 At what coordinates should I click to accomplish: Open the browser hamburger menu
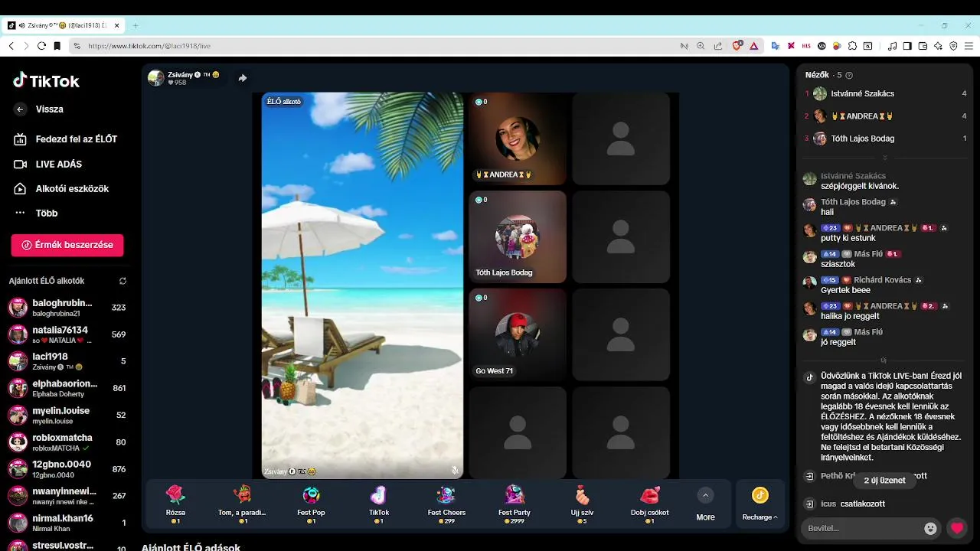pyautogui.click(x=969, y=46)
